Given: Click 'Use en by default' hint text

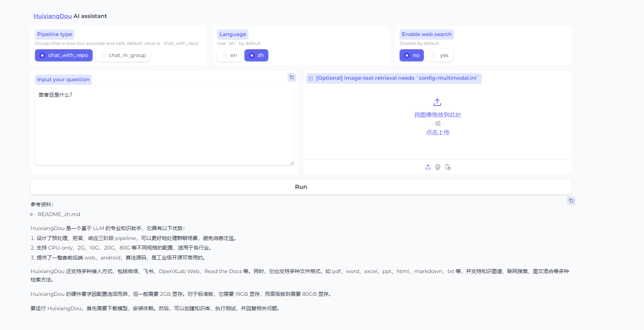Looking at the screenshot, I should (239, 43).
